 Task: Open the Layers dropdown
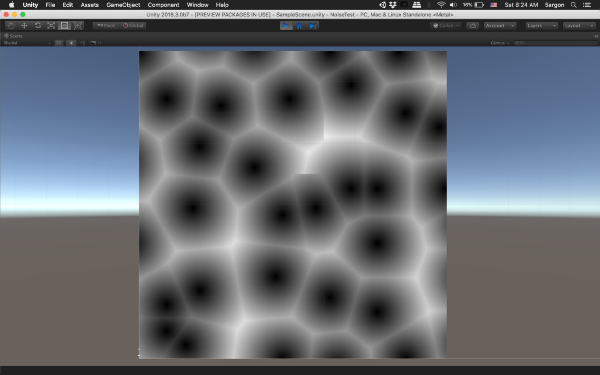click(541, 26)
